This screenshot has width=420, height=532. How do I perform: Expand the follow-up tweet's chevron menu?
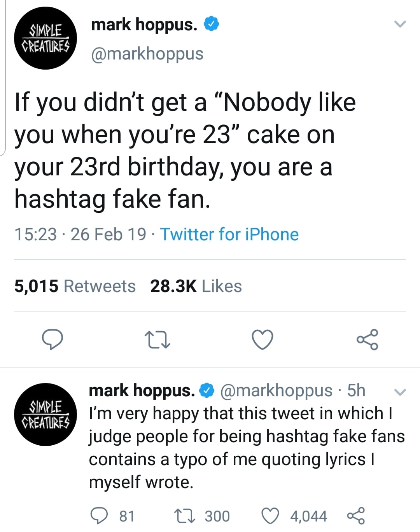tap(400, 392)
